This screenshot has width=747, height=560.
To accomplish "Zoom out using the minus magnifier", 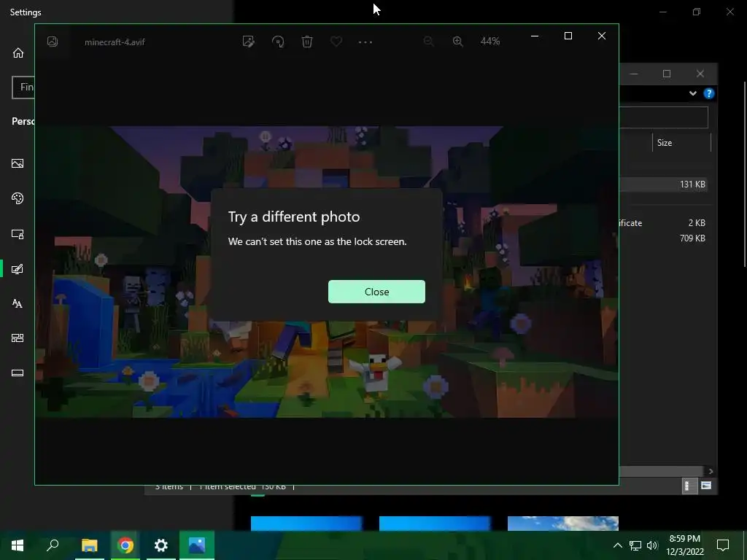I will 428,42.
